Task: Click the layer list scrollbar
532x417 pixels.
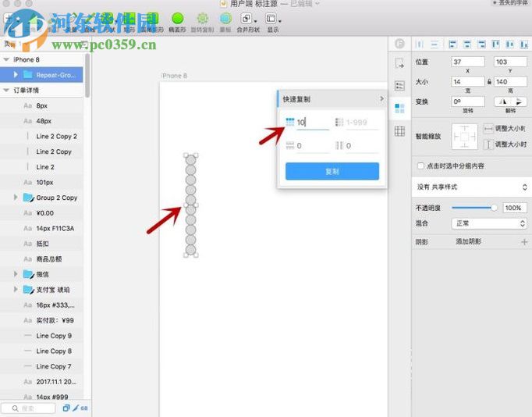Action: pyautogui.click(x=87, y=75)
